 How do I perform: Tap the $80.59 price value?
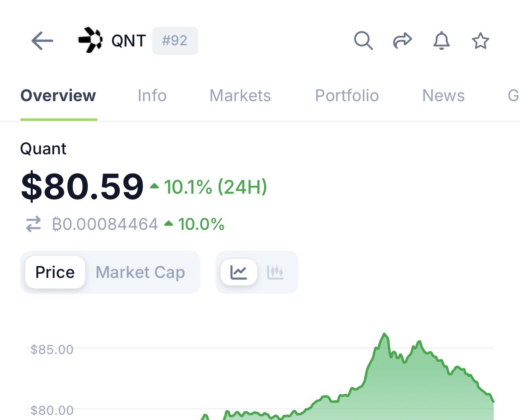coord(82,186)
